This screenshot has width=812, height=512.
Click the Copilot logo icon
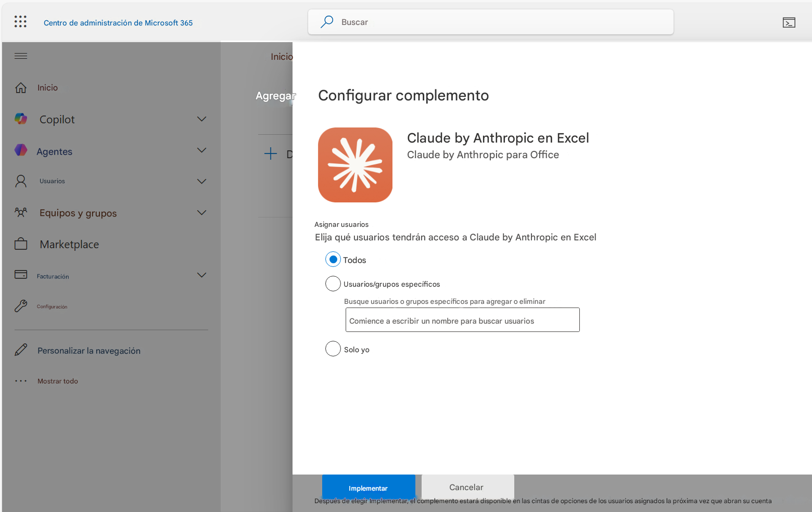[x=21, y=119]
